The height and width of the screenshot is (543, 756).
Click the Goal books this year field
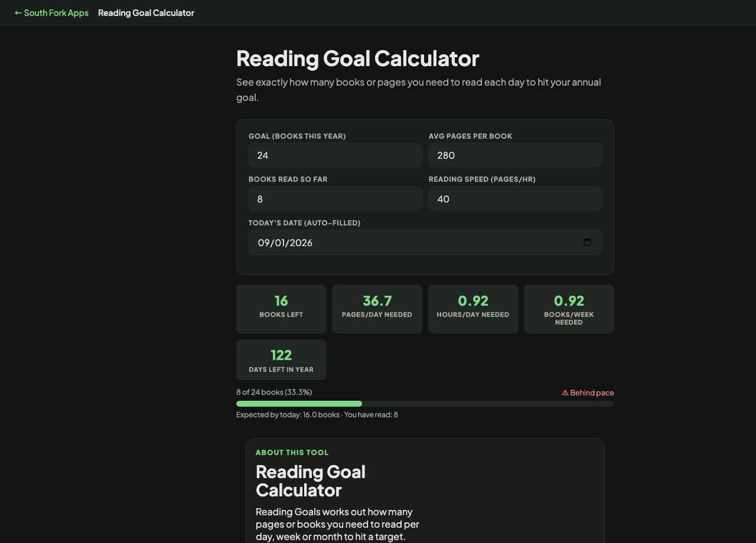pyautogui.click(x=335, y=155)
